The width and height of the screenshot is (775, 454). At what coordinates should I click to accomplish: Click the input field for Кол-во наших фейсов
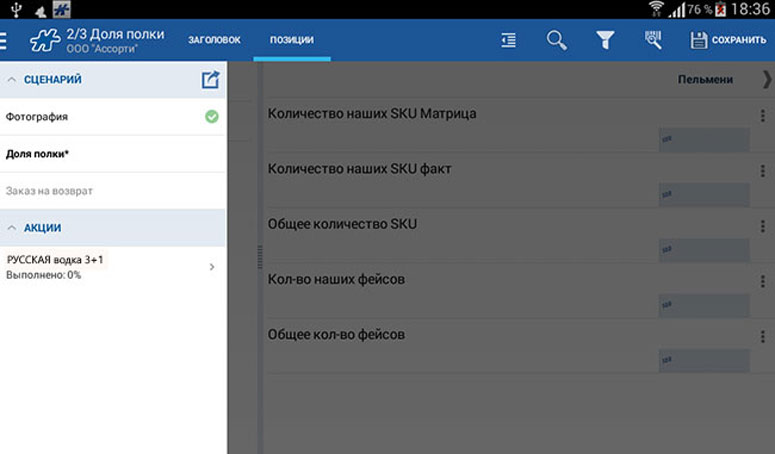coord(704,306)
